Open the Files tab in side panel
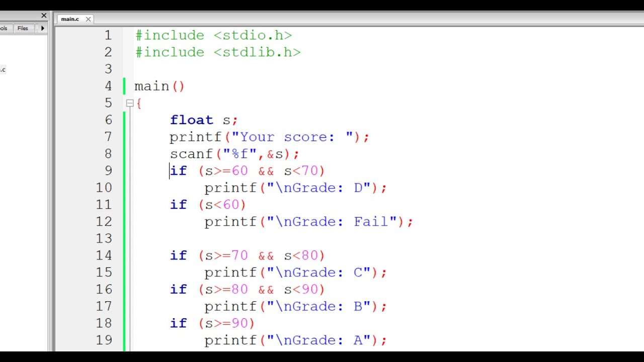644x362 pixels. (x=23, y=28)
